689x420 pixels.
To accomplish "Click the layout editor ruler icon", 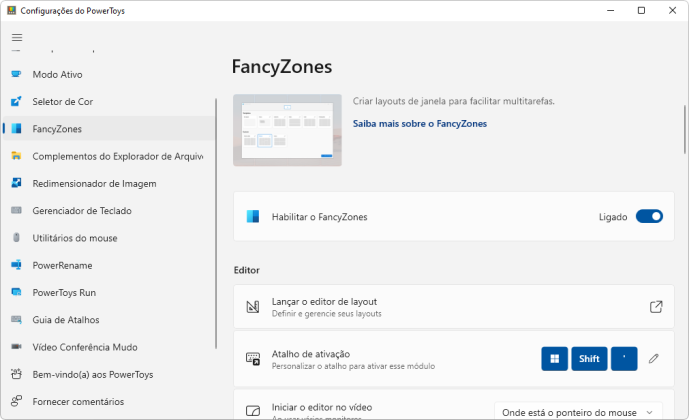I will point(253,307).
